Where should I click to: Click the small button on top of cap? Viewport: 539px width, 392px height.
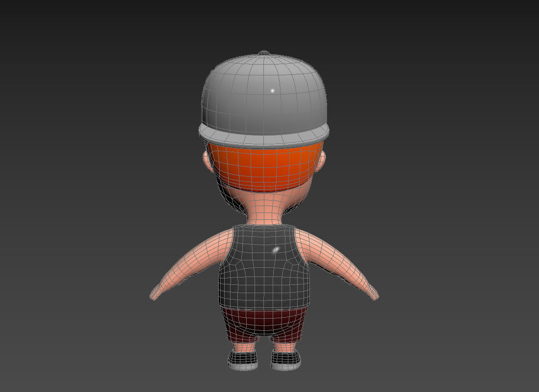(264, 53)
